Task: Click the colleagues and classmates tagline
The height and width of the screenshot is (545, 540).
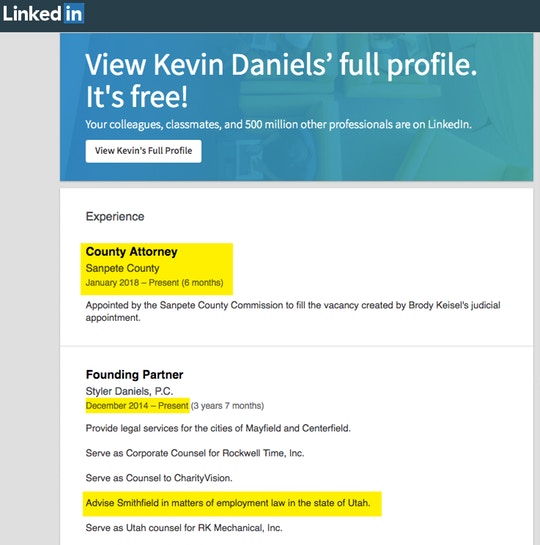Action: tap(278, 124)
